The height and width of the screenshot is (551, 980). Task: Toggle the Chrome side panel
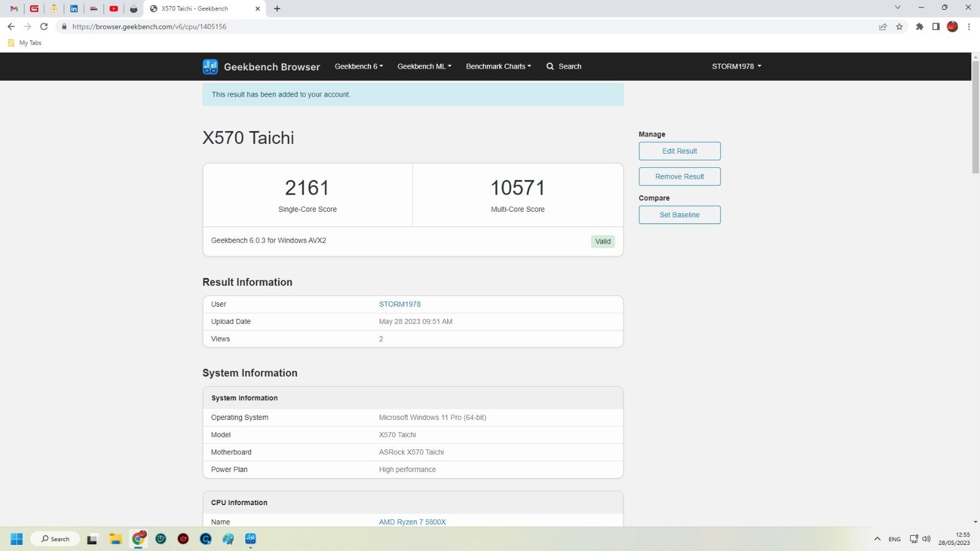click(936, 26)
